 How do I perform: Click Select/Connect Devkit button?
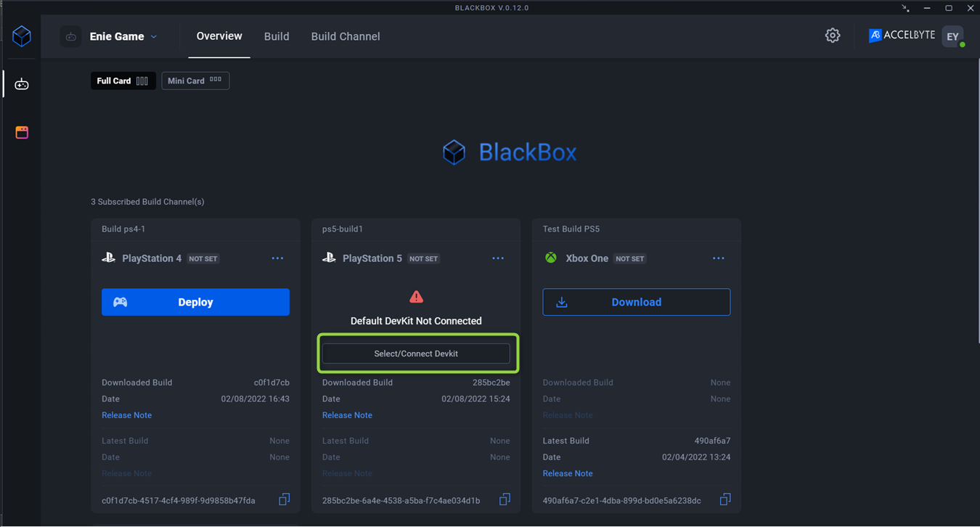[416, 354]
